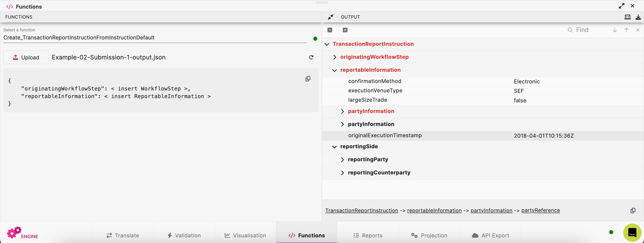Collapse the reportingSide node
The image size is (644, 243).
pos(334,147)
